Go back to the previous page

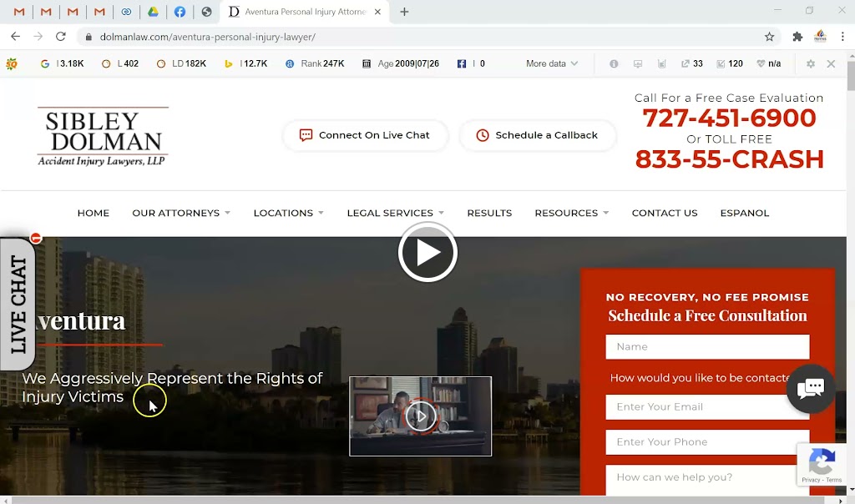(x=15, y=37)
